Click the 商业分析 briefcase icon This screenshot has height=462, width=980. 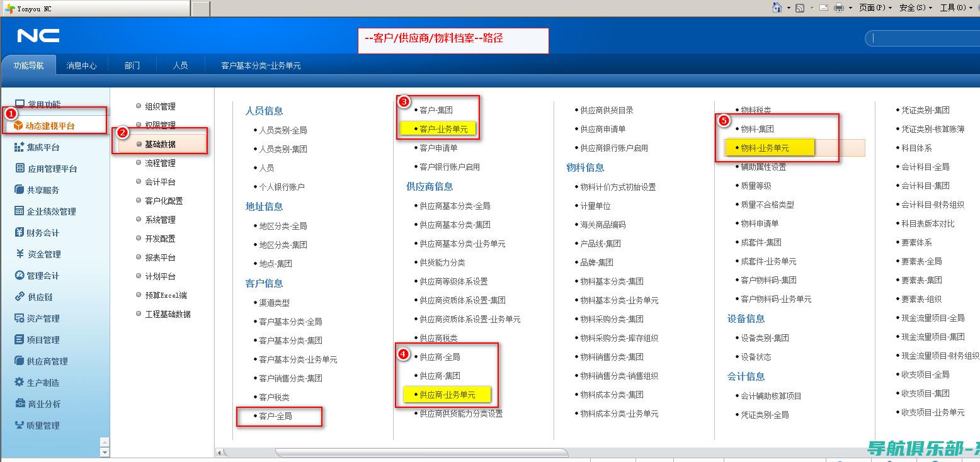[x=20, y=403]
